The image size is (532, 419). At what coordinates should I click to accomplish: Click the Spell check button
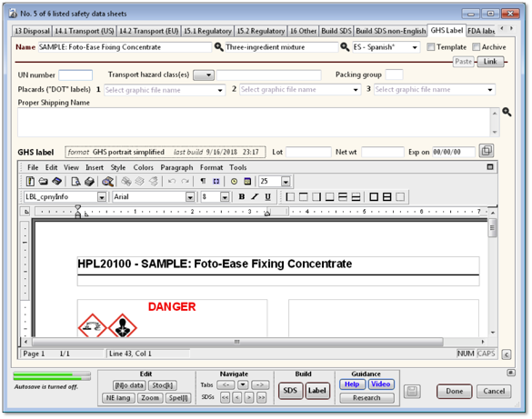pos(178,398)
